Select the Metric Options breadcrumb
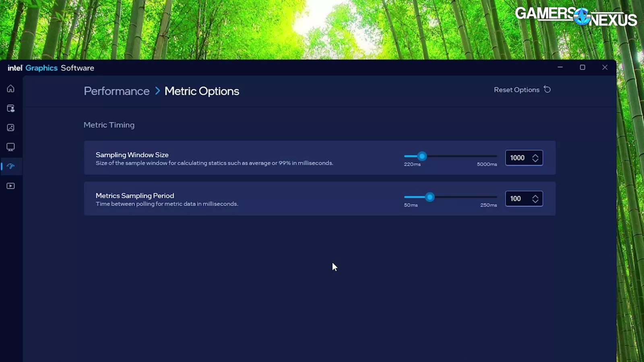 coord(202,91)
